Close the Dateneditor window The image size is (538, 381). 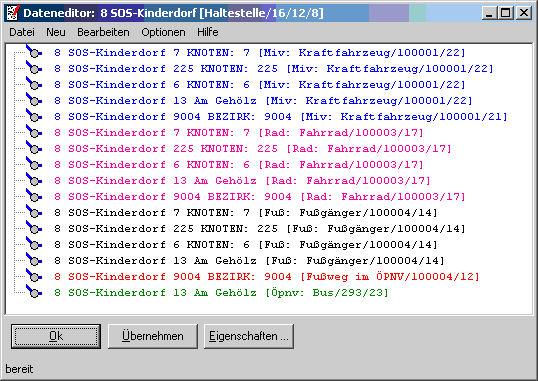[524, 13]
